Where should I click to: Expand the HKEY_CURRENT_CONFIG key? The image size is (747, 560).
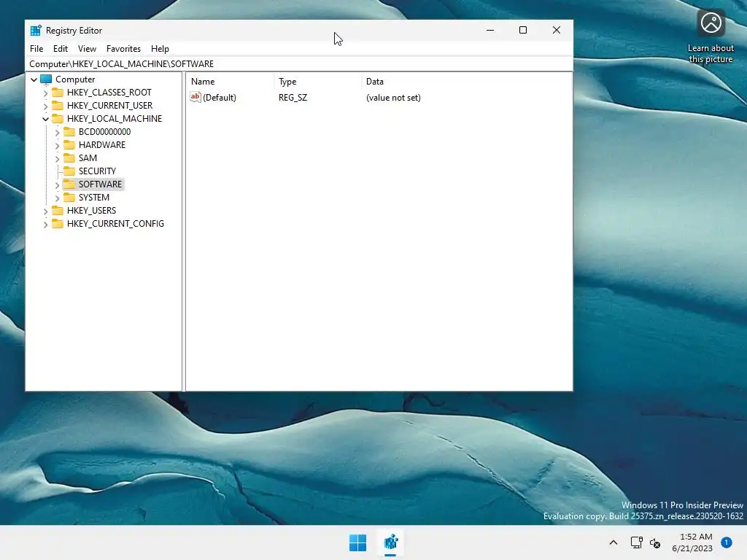pyautogui.click(x=46, y=224)
